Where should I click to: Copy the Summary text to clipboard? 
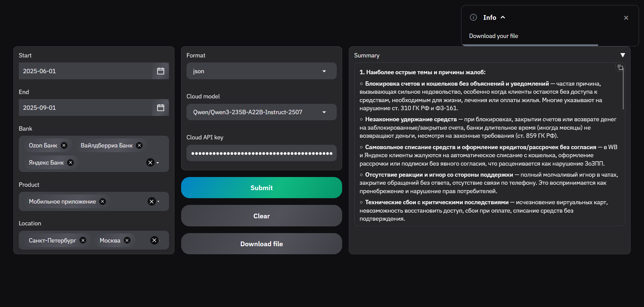pyautogui.click(x=620, y=68)
